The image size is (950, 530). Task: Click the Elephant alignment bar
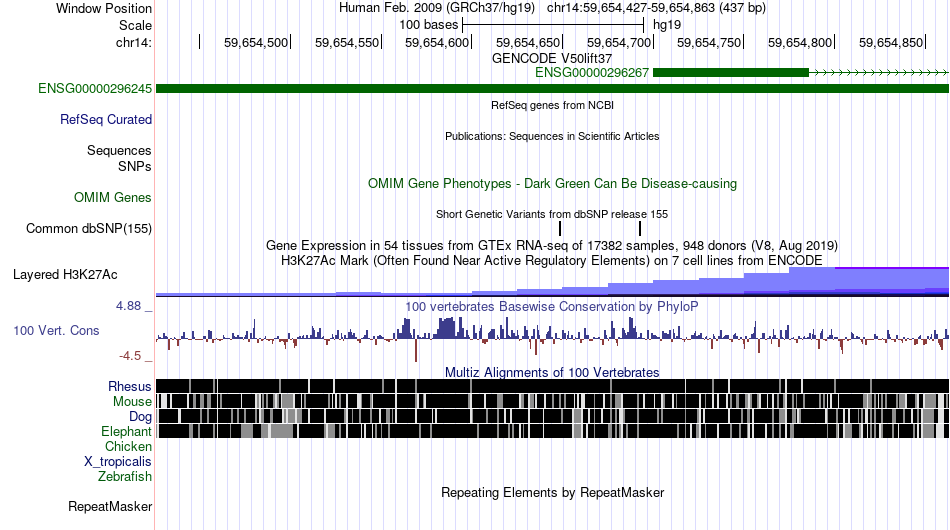point(552,431)
